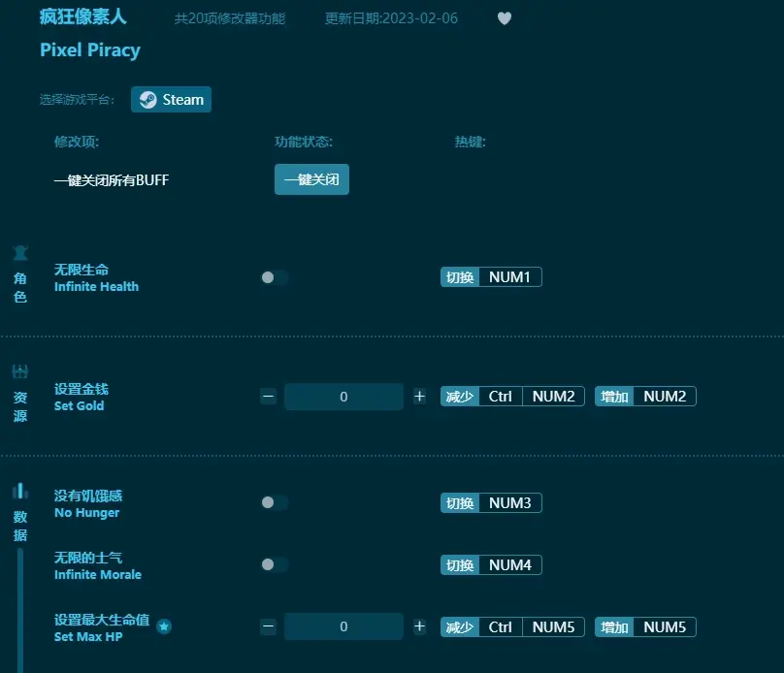Viewport: 784px width, 673px height.
Task: Click the 切换 NUM3 hotkey for No Hunger
Action: point(491,502)
